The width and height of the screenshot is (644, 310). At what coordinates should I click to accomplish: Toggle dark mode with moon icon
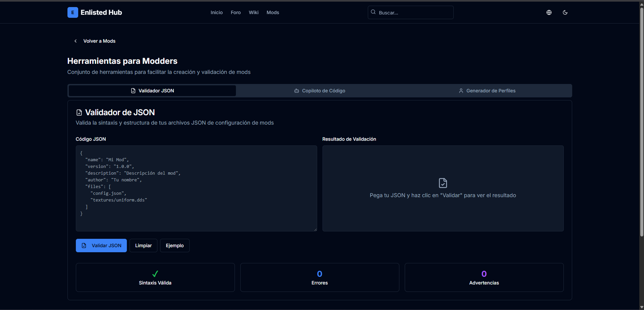tap(565, 12)
